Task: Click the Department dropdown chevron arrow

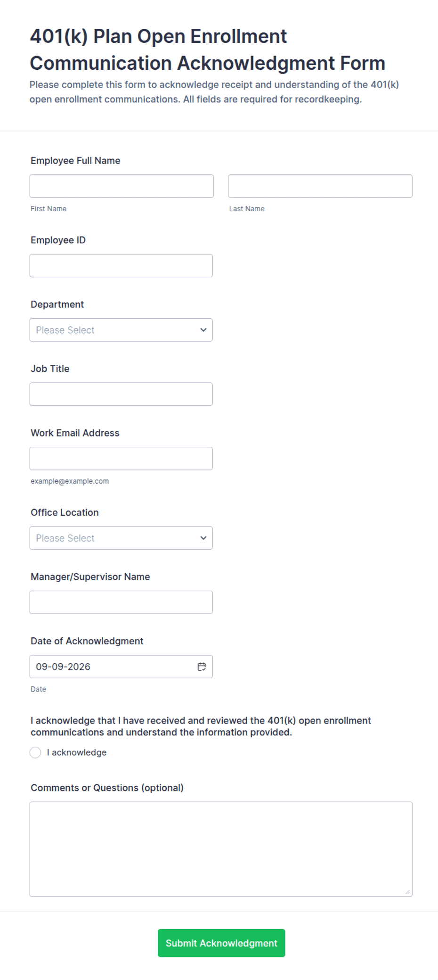Action: pos(203,330)
